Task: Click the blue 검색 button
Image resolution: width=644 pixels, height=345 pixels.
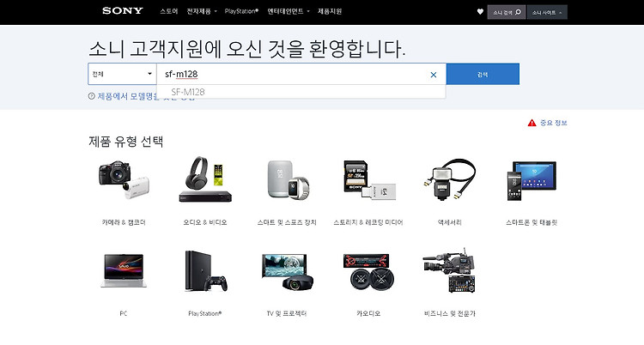Action: (483, 75)
